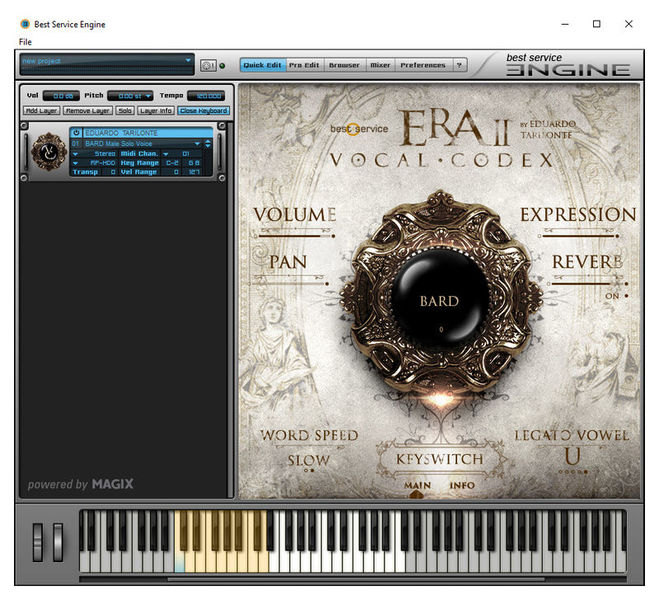Click the REVERB slider
The image size is (659, 600).
[590, 284]
